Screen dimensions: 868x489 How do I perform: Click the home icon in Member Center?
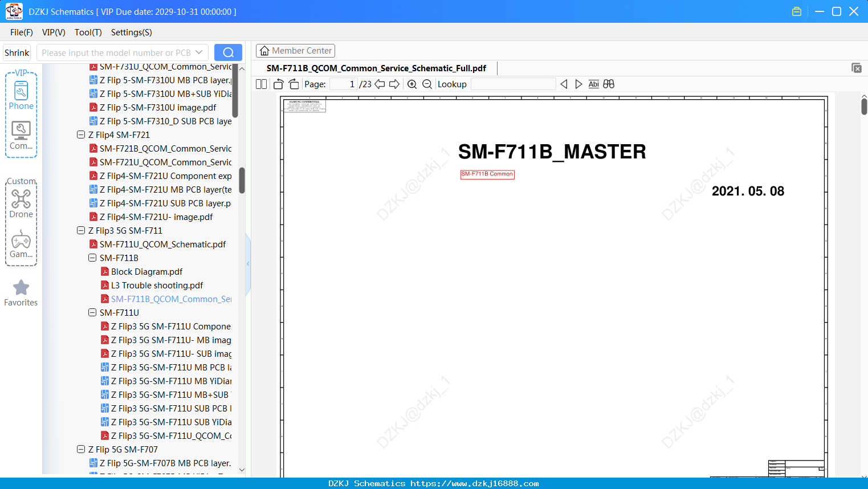pyautogui.click(x=264, y=51)
